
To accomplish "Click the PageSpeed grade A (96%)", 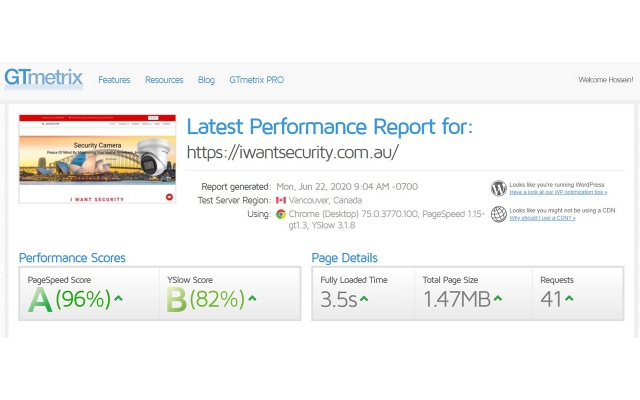I will [69, 299].
